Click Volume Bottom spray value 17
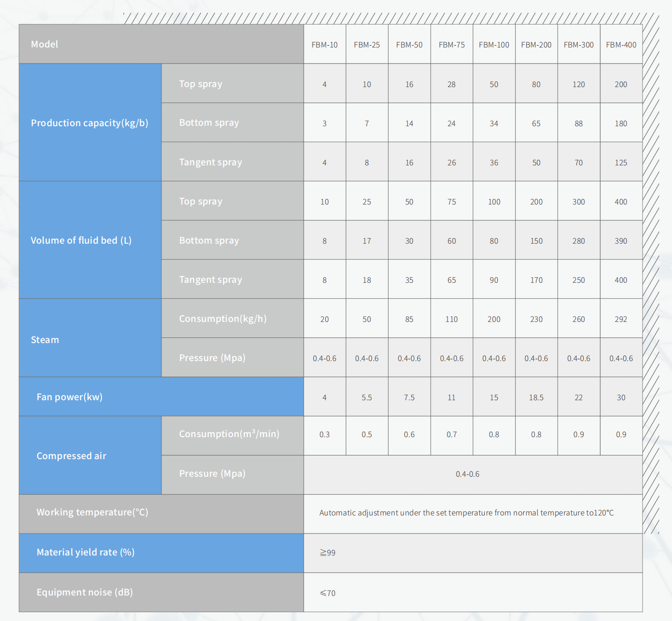 367,241
